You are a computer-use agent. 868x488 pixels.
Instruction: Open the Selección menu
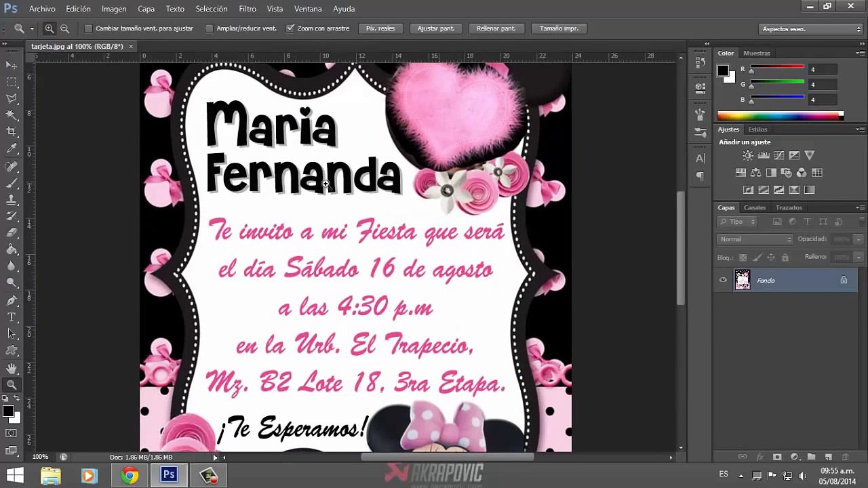tap(212, 9)
